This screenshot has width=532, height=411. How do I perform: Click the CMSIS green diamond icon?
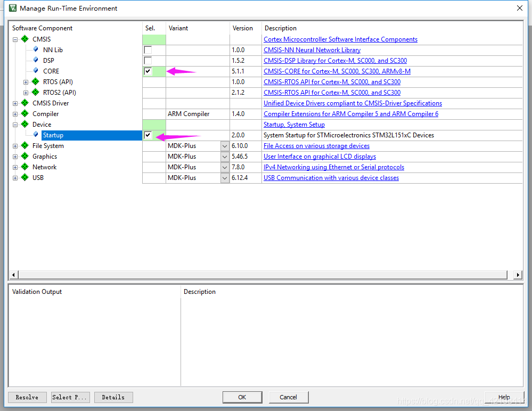(25, 39)
